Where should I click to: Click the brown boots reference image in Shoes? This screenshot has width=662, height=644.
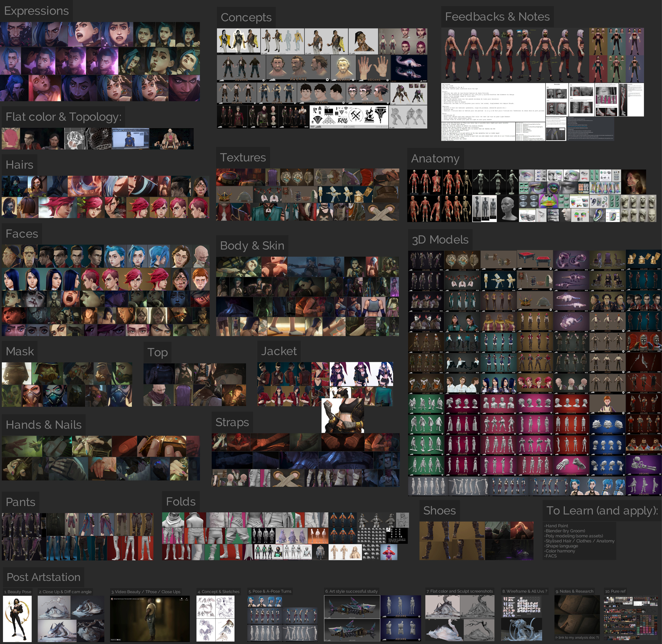click(452, 540)
